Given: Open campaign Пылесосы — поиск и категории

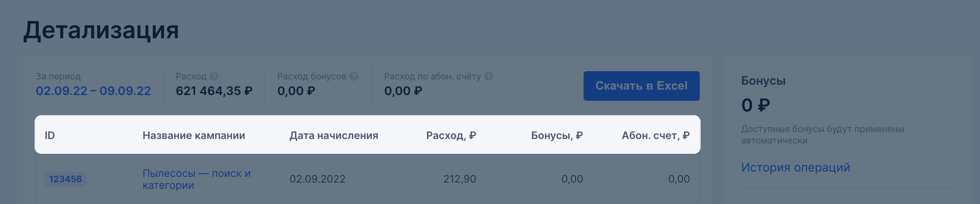Looking at the screenshot, I should click(197, 179).
